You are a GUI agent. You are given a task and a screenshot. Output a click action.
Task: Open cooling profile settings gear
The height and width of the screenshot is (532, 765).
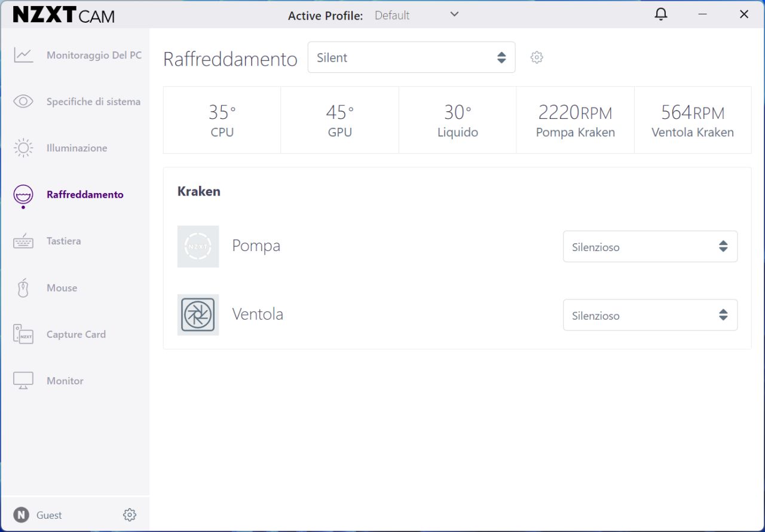tap(537, 57)
